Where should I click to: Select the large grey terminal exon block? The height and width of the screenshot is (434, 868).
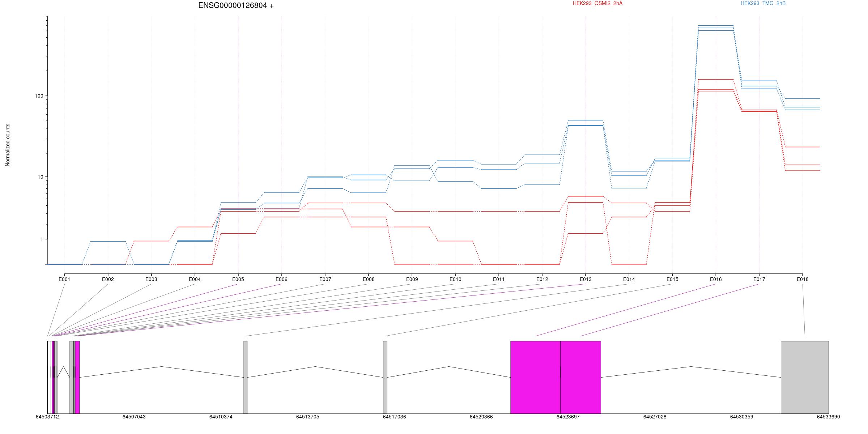tap(805, 377)
